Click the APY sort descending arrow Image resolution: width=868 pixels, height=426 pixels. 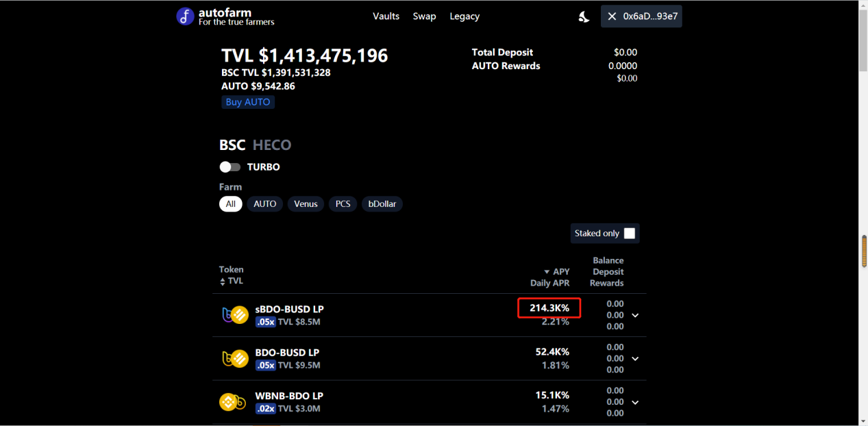[x=546, y=272]
